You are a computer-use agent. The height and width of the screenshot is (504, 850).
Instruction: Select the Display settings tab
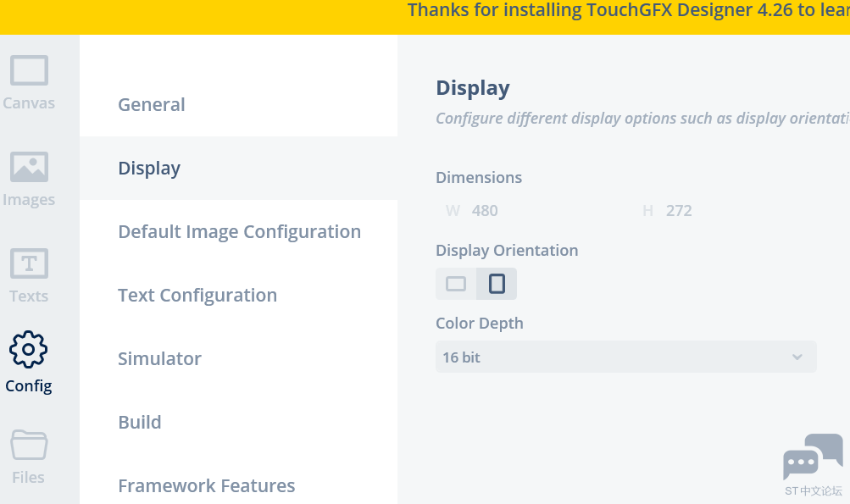tap(238, 168)
